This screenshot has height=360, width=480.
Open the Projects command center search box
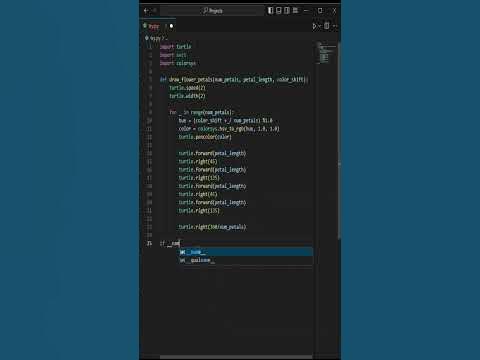(x=212, y=11)
